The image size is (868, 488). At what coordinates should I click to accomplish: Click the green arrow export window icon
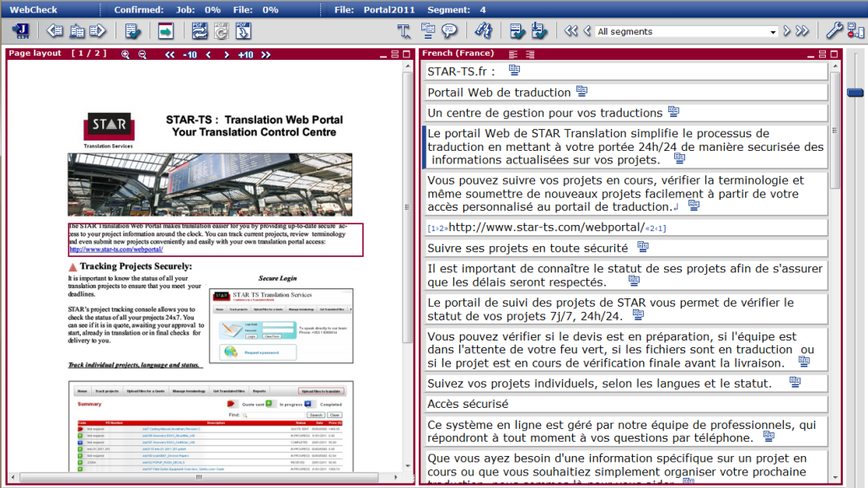coord(165,31)
